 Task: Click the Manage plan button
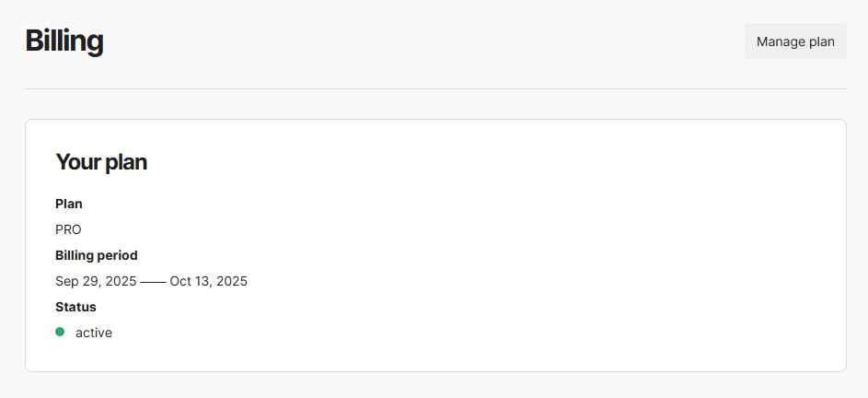pyautogui.click(x=795, y=41)
